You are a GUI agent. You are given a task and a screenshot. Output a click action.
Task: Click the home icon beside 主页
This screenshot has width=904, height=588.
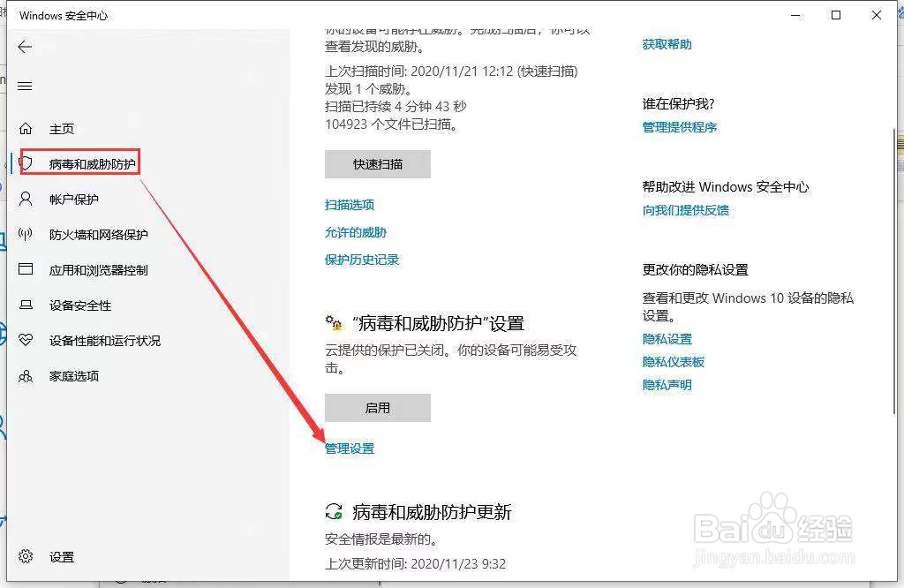click(x=26, y=129)
